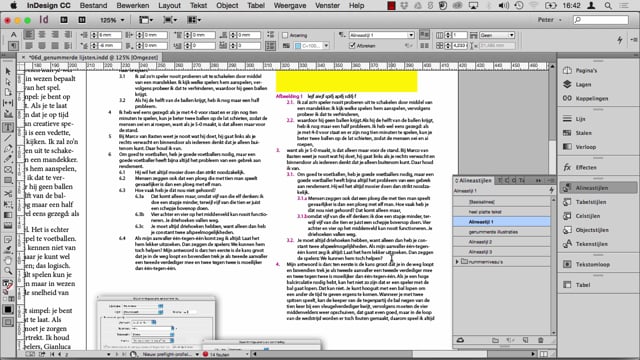The width and height of the screenshot is (640, 360).
Task: Open the Peter workspace switcher
Action: (x=549, y=20)
